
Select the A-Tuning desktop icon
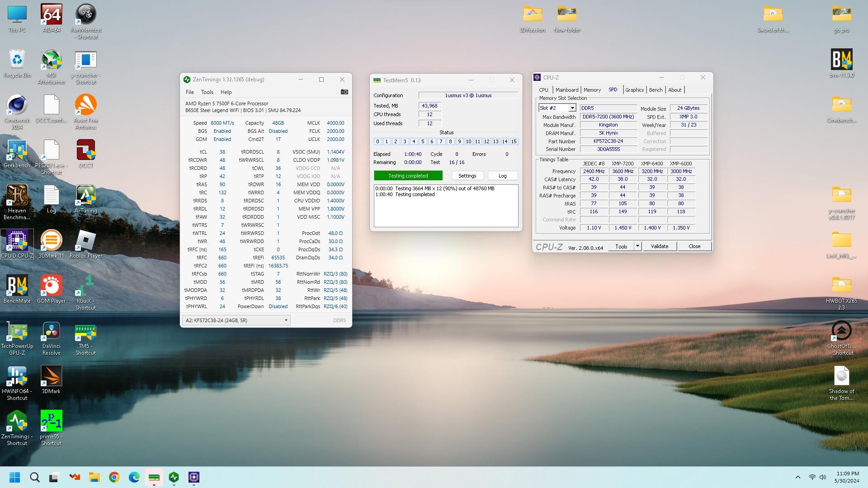point(85,199)
